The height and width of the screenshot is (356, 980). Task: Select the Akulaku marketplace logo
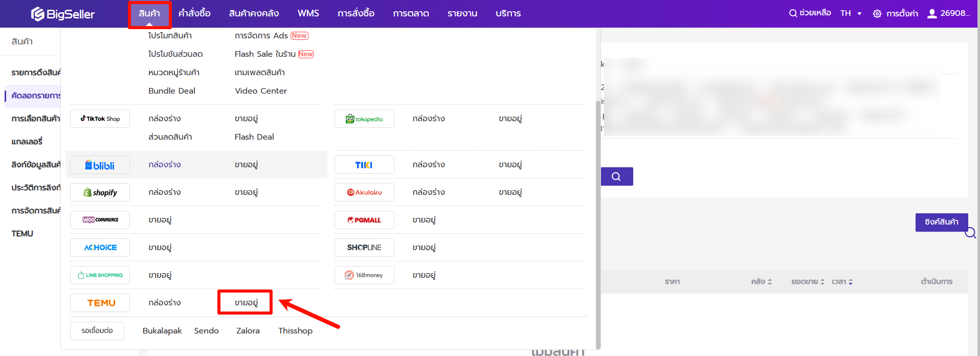click(364, 192)
